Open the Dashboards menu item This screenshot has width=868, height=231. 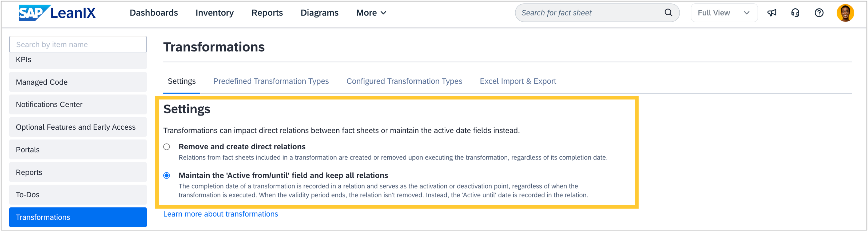154,13
